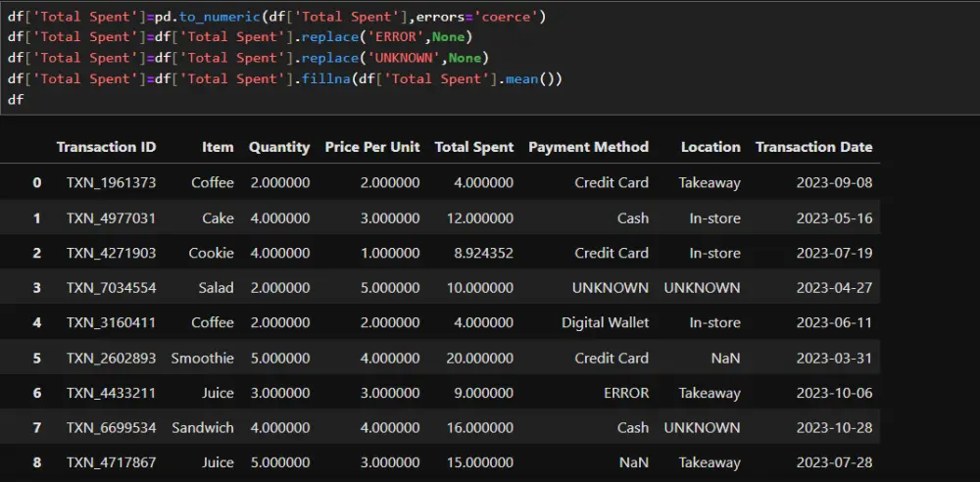
Task: Click date 2023-07-19
Action: [x=834, y=253]
